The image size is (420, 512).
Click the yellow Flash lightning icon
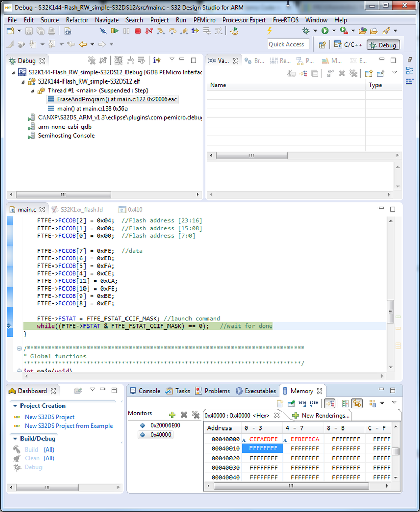(x=269, y=31)
